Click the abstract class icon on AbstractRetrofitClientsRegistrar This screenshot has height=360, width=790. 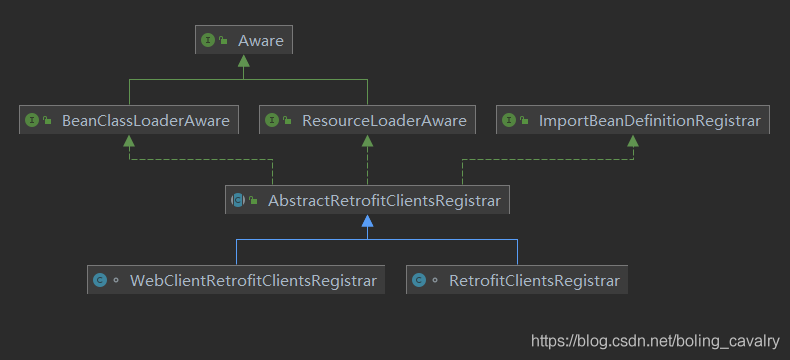(x=238, y=200)
